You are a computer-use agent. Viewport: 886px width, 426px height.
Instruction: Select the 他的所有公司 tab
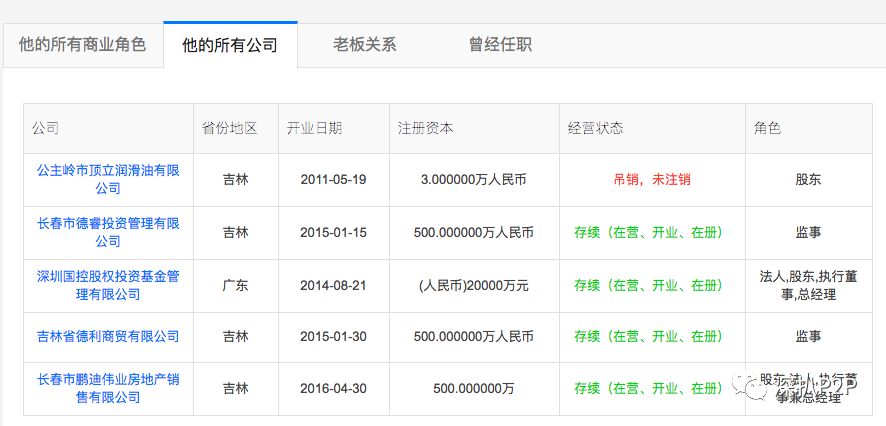[x=230, y=45]
